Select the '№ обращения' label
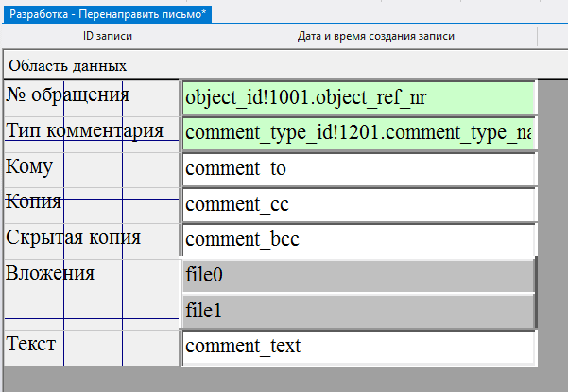The image size is (568, 392). [68, 95]
